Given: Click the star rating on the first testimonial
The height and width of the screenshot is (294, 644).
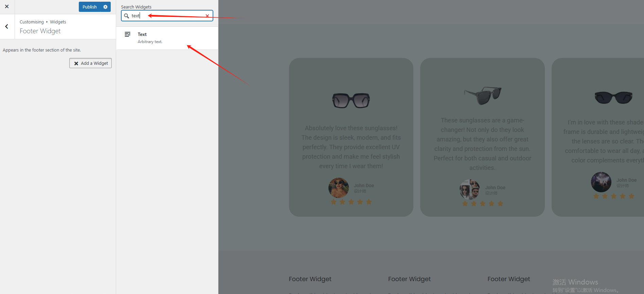Looking at the screenshot, I should click(x=351, y=202).
